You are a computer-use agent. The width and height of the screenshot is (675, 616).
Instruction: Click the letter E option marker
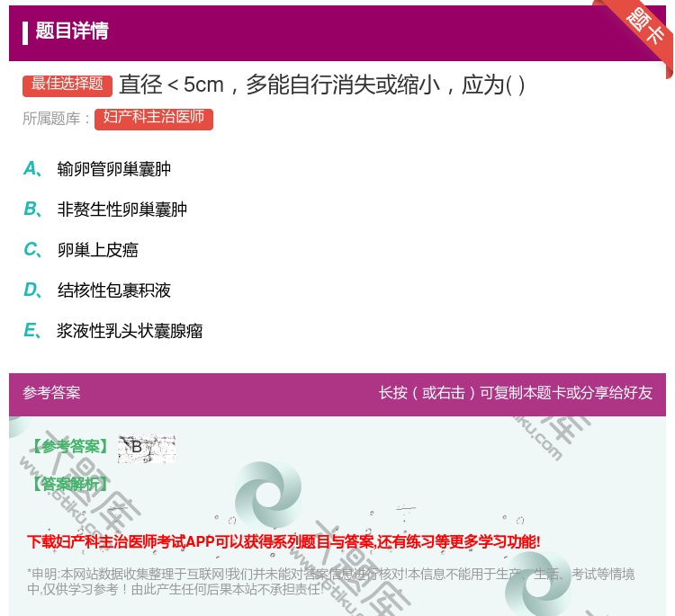pyautogui.click(x=32, y=330)
